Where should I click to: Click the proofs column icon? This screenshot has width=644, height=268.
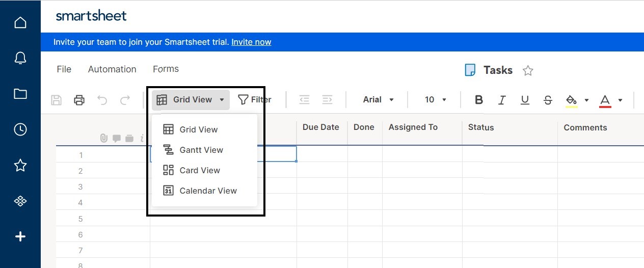[x=129, y=138]
